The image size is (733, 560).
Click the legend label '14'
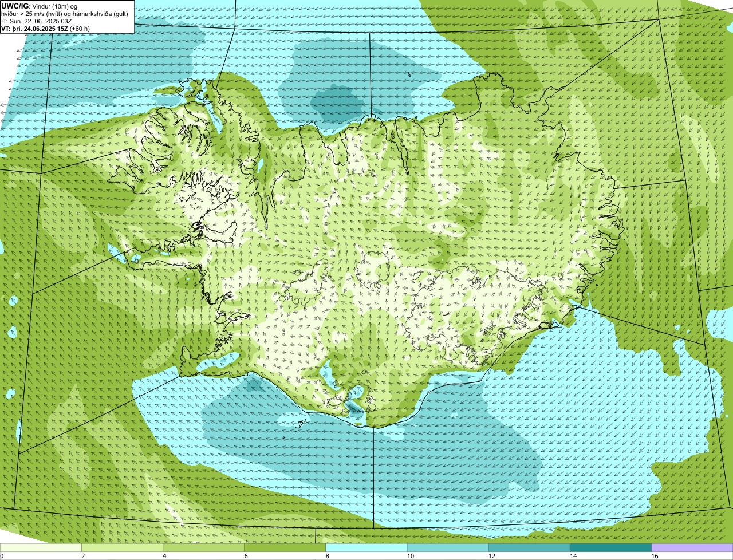(x=573, y=556)
